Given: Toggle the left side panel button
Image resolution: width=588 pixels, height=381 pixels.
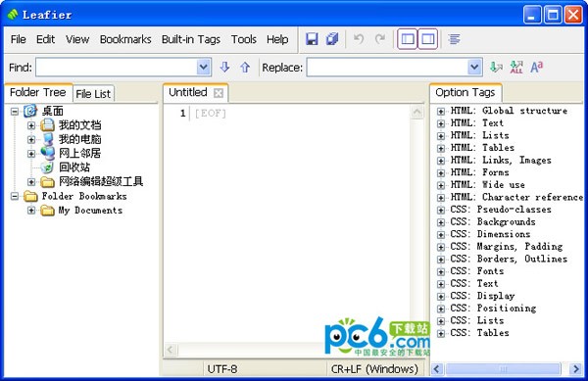Looking at the screenshot, I should [408, 39].
